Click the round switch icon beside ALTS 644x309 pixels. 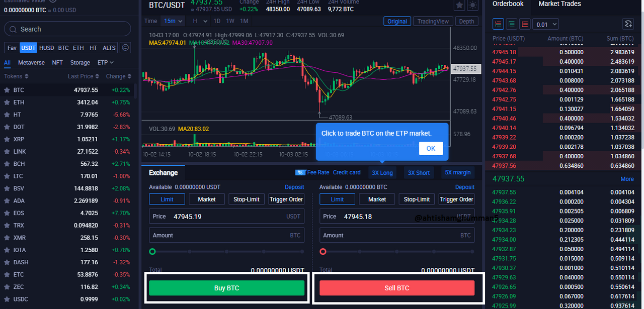[x=126, y=48]
